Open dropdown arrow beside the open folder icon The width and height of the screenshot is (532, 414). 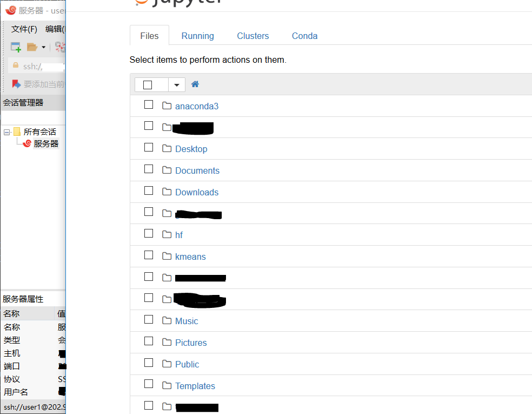43,48
